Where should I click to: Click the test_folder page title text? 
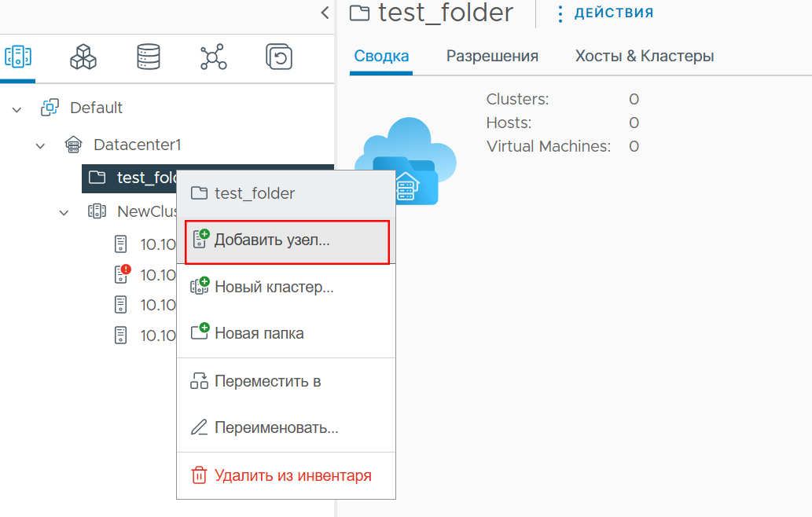point(446,13)
